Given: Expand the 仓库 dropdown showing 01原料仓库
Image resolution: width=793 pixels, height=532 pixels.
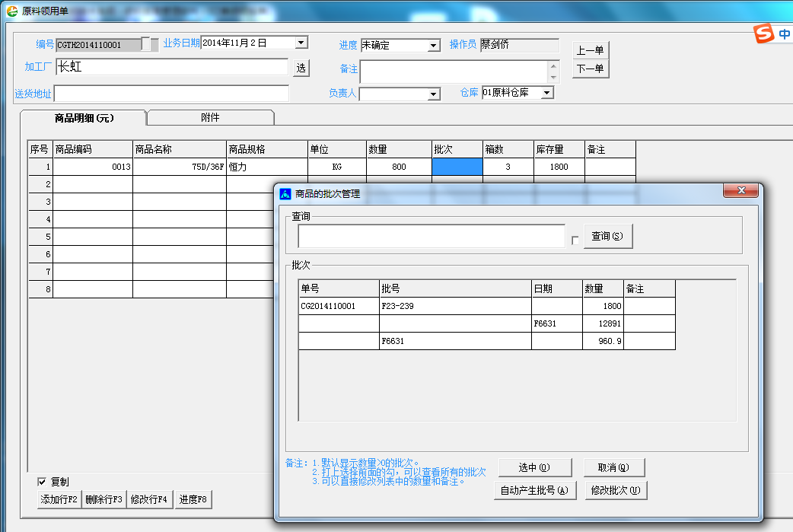Looking at the screenshot, I should pyautogui.click(x=546, y=93).
